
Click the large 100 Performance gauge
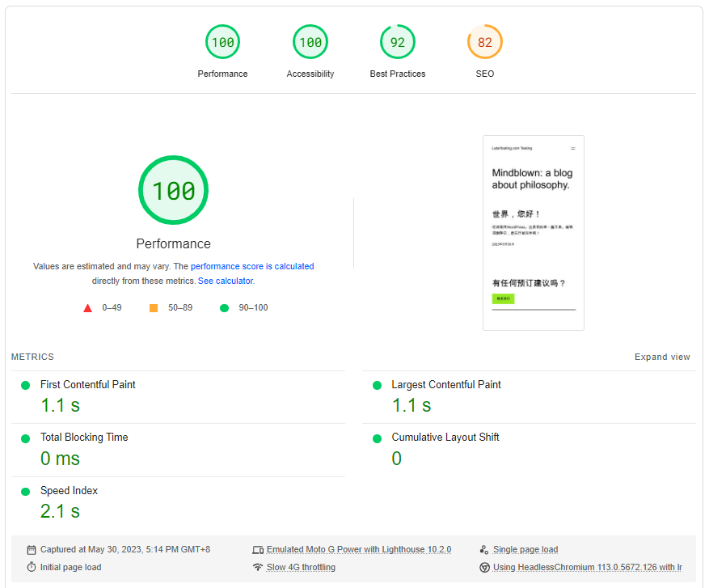173,190
